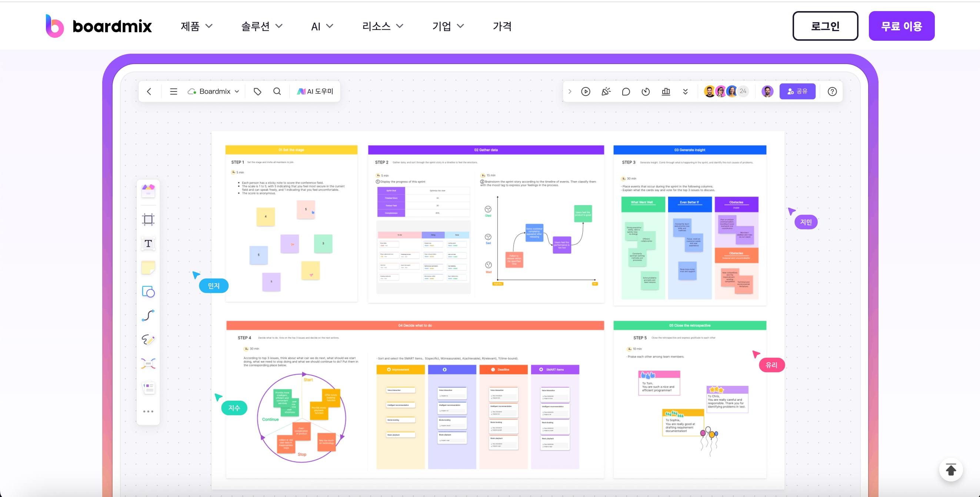Open the timer tool

point(646,91)
